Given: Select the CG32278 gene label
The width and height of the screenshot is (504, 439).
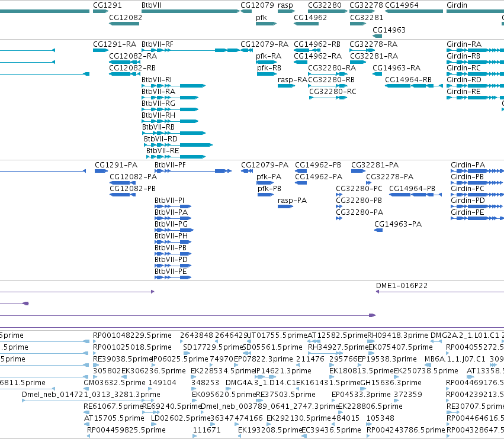Looking at the screenshot, I should coord(366,5).
